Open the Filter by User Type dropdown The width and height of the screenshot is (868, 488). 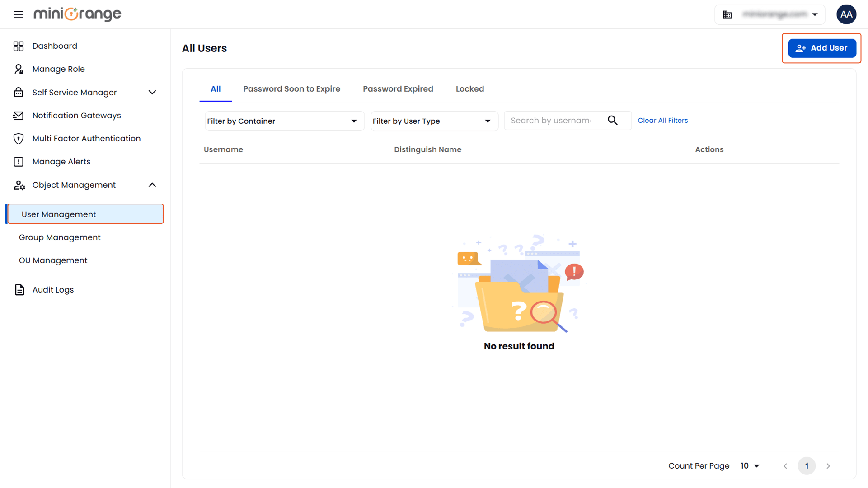[433, 121]
